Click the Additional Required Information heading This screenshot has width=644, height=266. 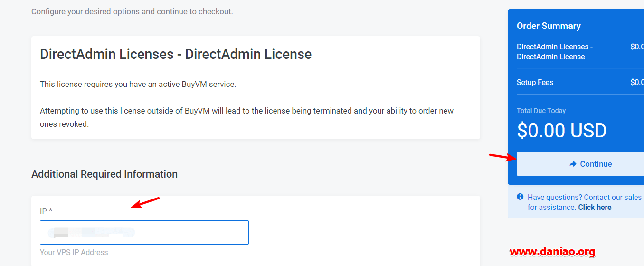click(x=104, y=174)
